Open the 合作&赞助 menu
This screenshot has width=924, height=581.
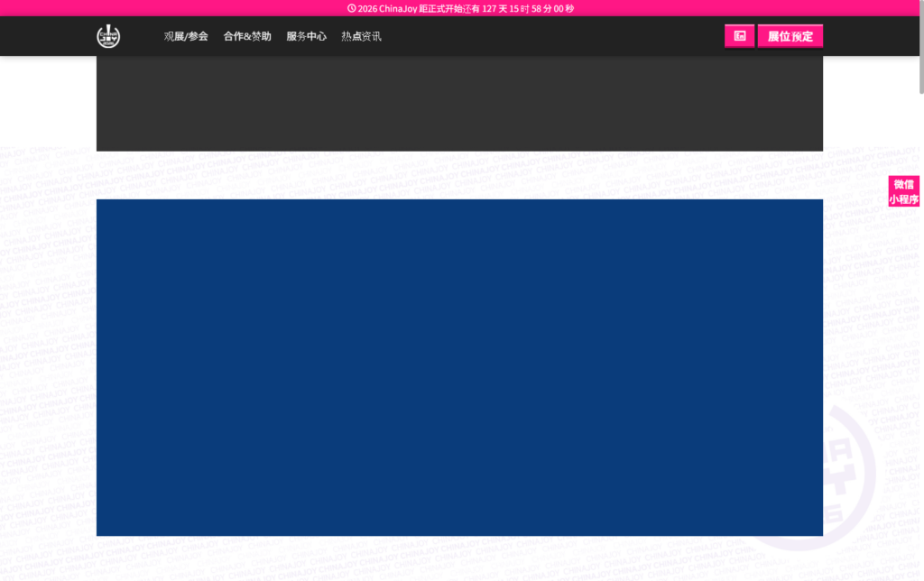click(247, 37)
